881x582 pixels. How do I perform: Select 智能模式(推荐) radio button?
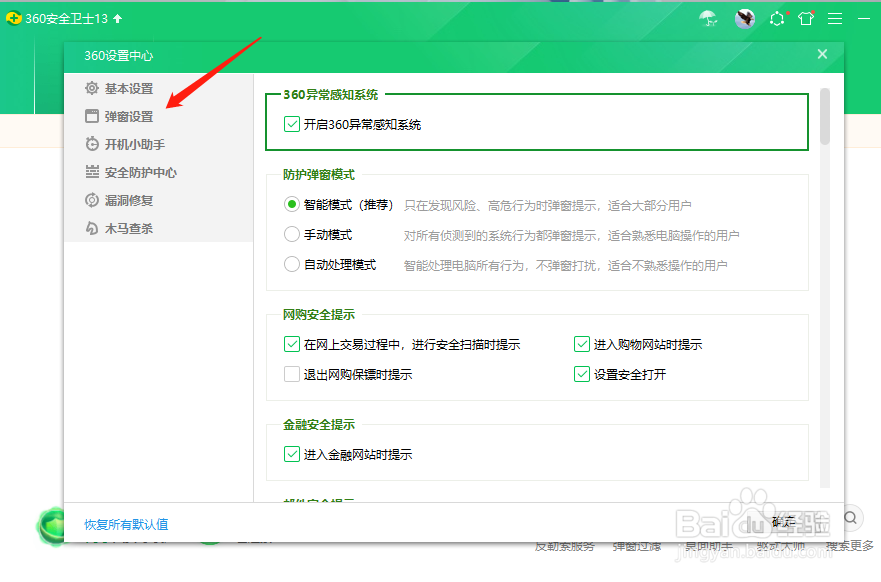[x=292, y=204]
